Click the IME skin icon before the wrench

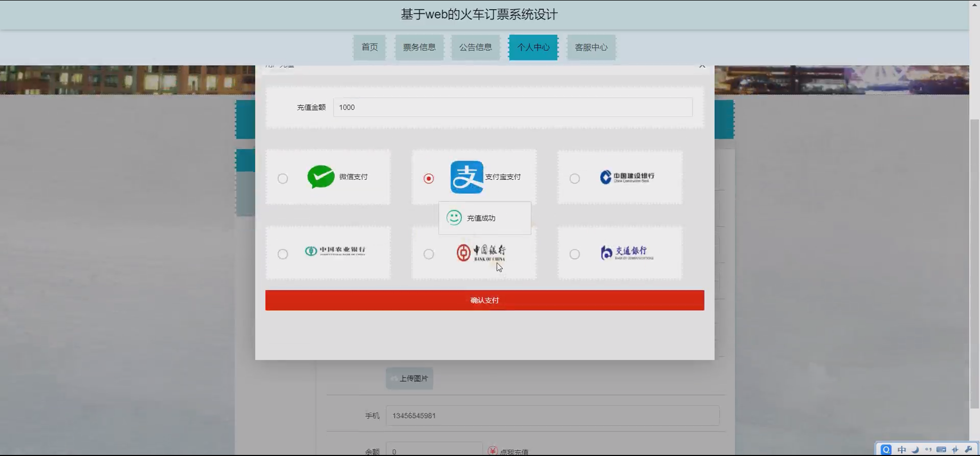(955, 449)
